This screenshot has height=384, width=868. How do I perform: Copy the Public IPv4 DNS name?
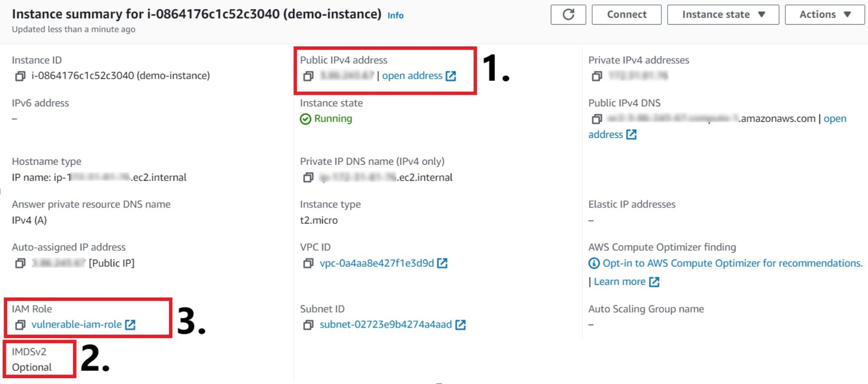pyautogui.click(x=597, y=119)
